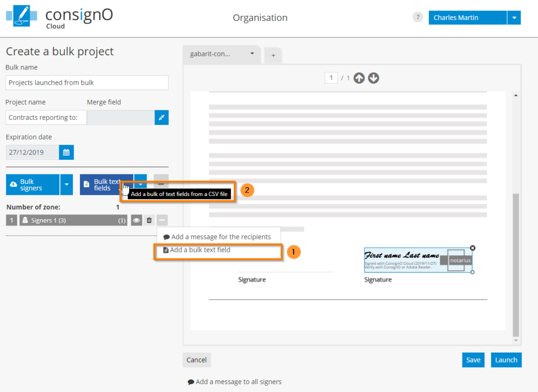Click the consignO Cloud logo

point(59,17)
